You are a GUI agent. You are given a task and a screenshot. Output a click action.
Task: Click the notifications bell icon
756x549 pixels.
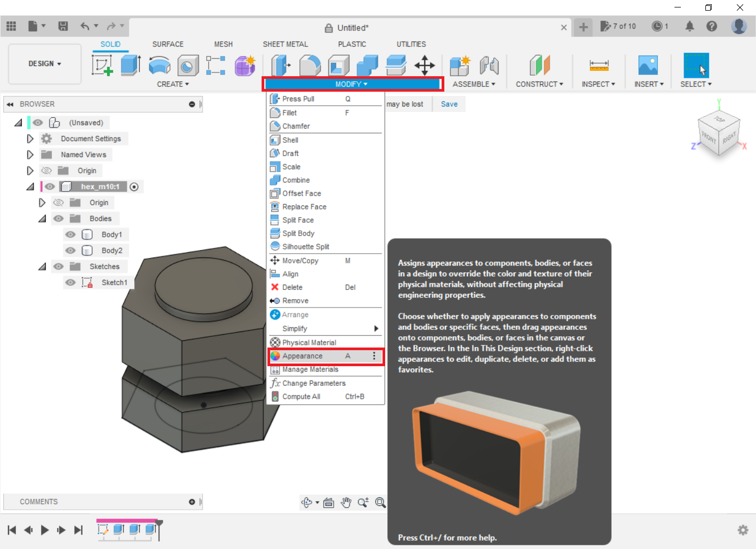(x=689, y=26)
